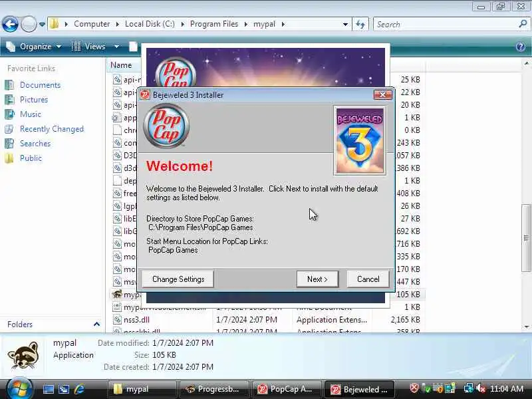The image size is (532, 399).
Task: Click the red security shield tray icon
Action: coord(414,388)
